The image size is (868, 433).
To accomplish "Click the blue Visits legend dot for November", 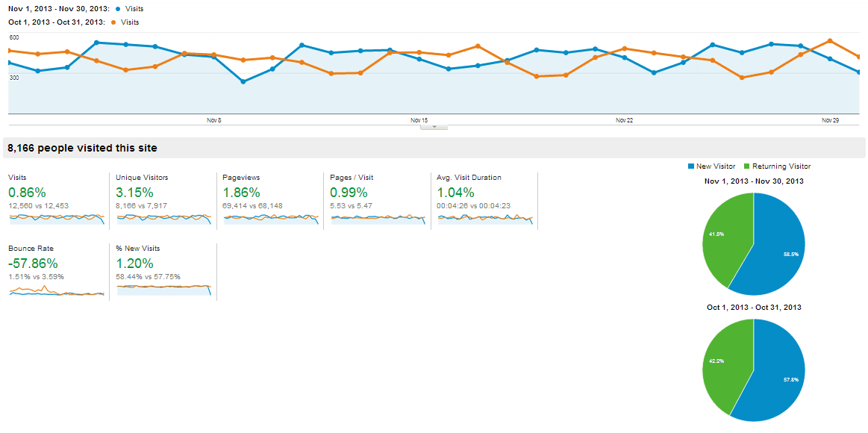I will click(119, 10).
